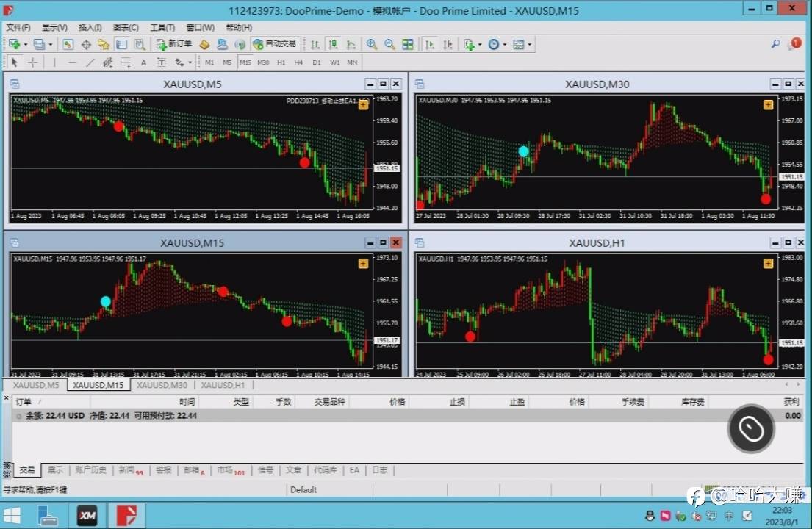812x529 pixels.
Task: Switch to line chart display
Action: pyautogui.click(x=351, y=45)
